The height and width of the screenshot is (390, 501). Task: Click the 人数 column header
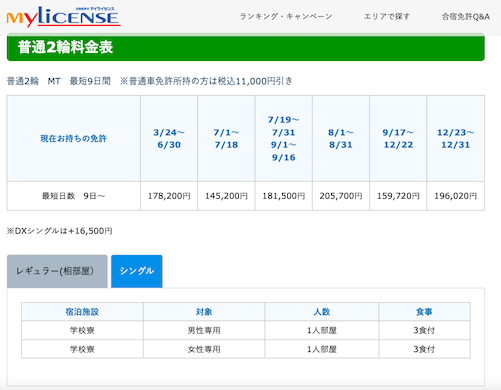[x=322, y=312]
